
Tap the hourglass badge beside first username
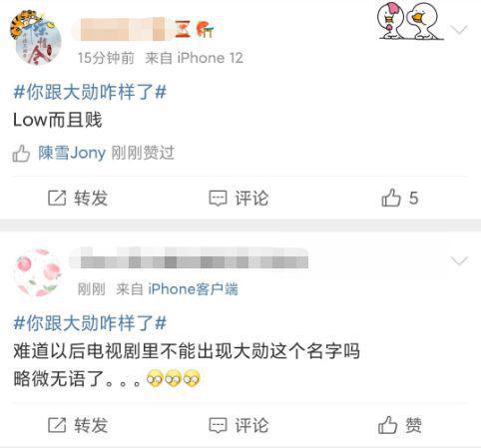[x=183, y=29]
